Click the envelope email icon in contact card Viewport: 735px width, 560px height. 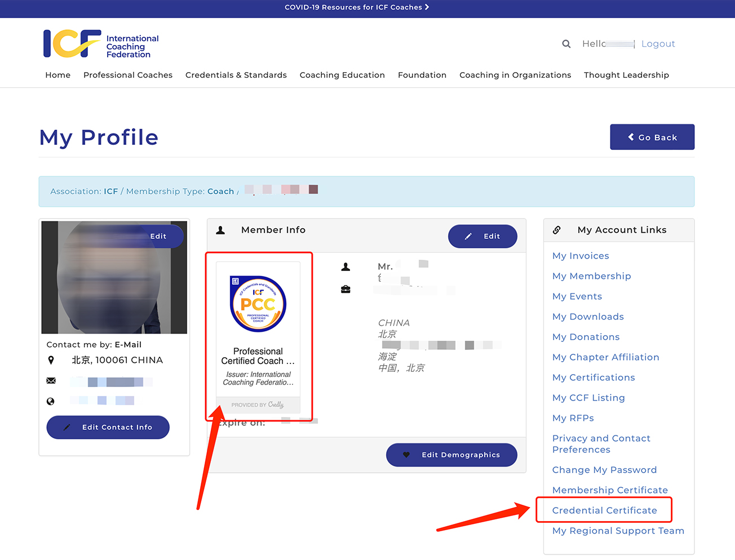(x=51, y=381)
